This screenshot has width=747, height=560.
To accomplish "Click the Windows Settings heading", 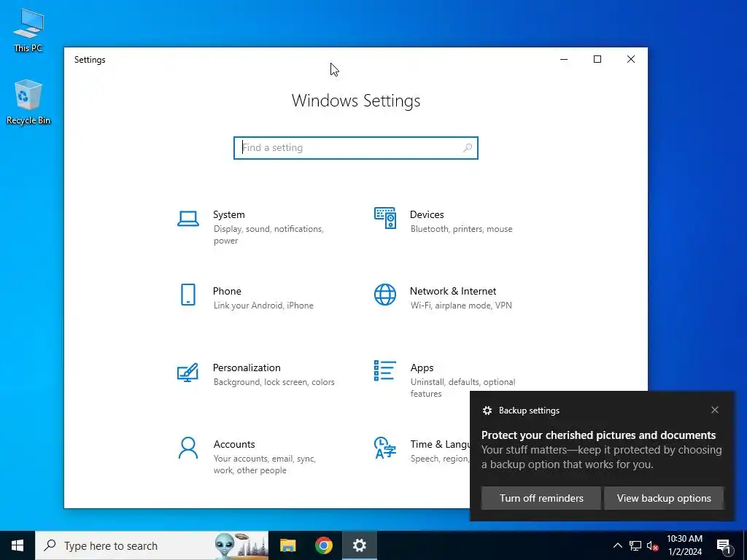I will (356, 101).
